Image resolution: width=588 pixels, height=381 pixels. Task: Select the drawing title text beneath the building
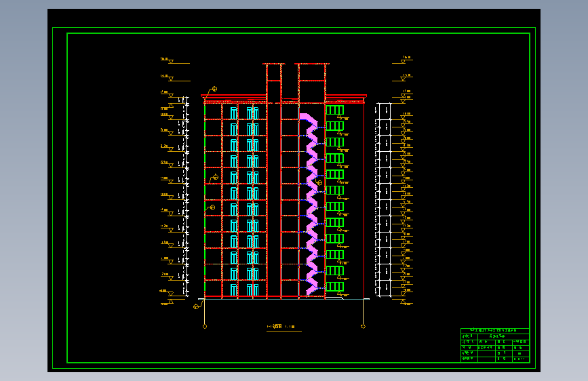pos(281,327)
